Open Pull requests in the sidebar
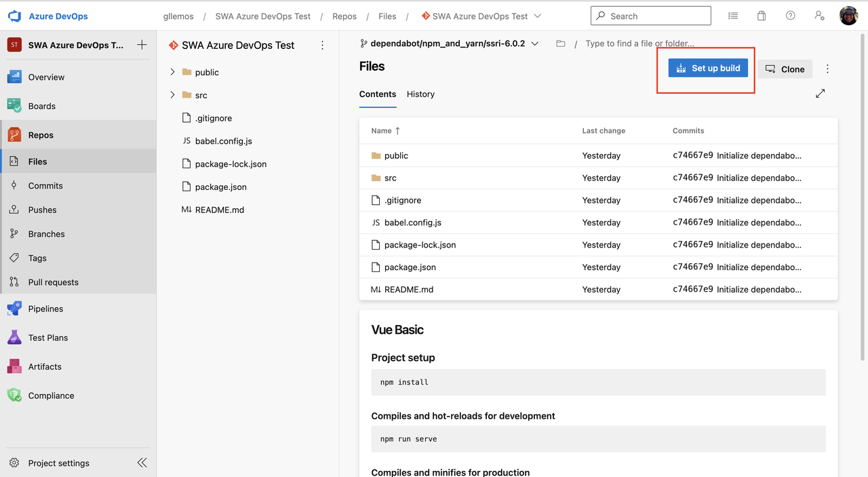Image resolution: width=868 pixels, height=477 pixels. (x=78, y=282)
